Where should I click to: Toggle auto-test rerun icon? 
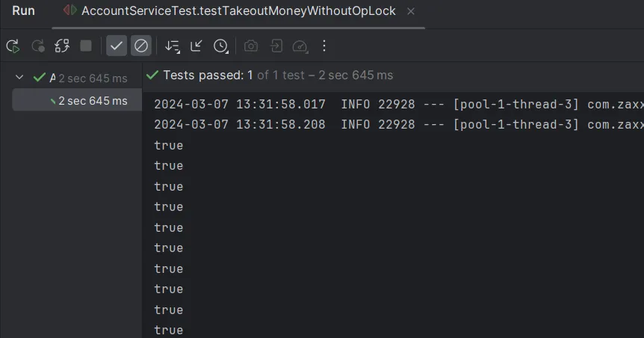click(62, 46)
